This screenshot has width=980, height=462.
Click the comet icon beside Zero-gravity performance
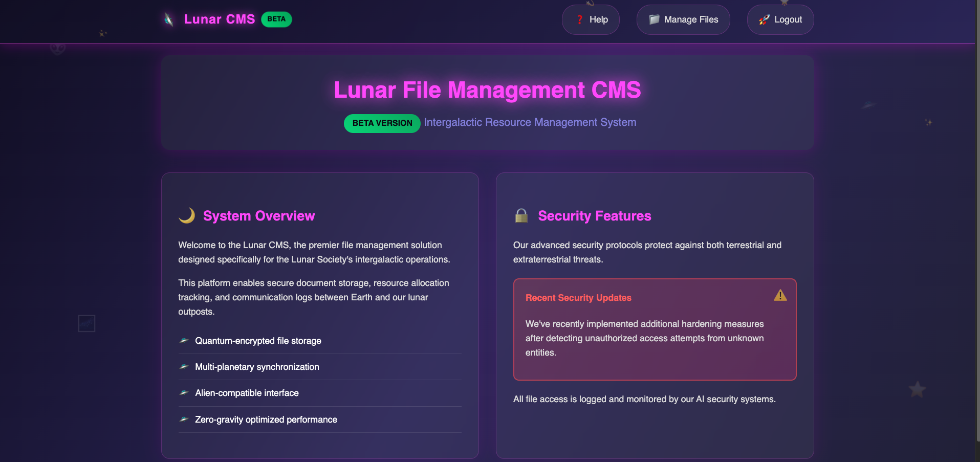[x=184, y=420]
